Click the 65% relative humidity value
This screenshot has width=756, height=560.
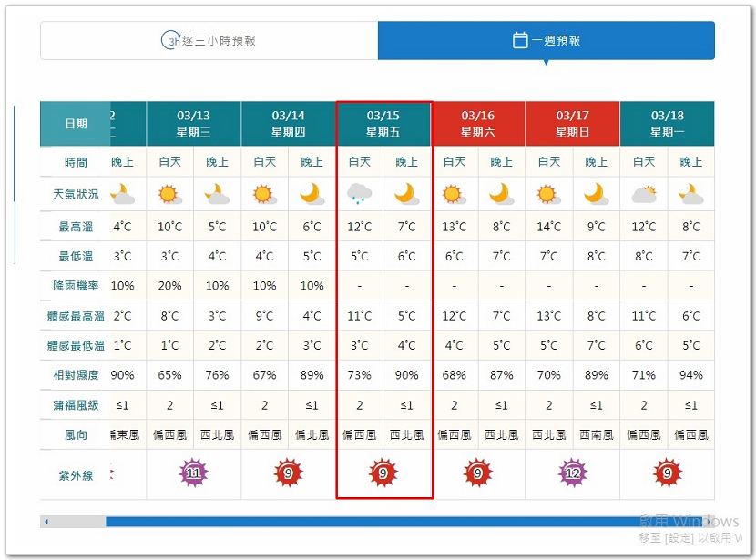point(169,375)
